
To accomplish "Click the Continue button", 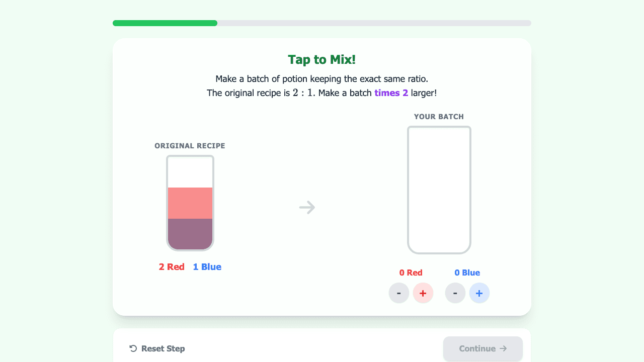I will click(483, 348).
